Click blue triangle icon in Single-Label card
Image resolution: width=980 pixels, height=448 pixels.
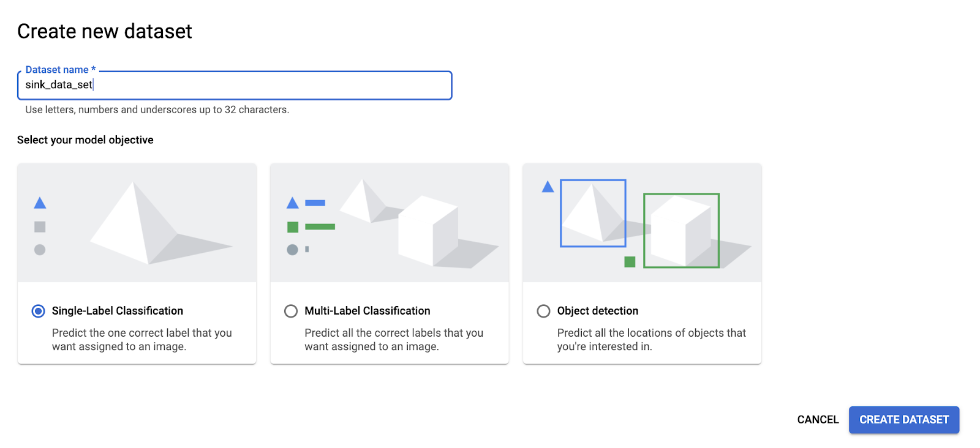(40, 203)
